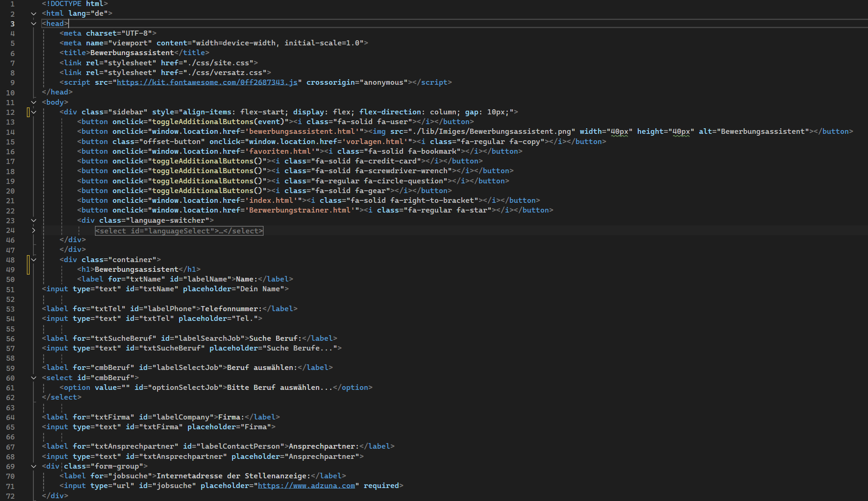Click the h1 Bewerbungsassistent heading text
The width and height of the screenshot is (868, 501).
point(136,269)
